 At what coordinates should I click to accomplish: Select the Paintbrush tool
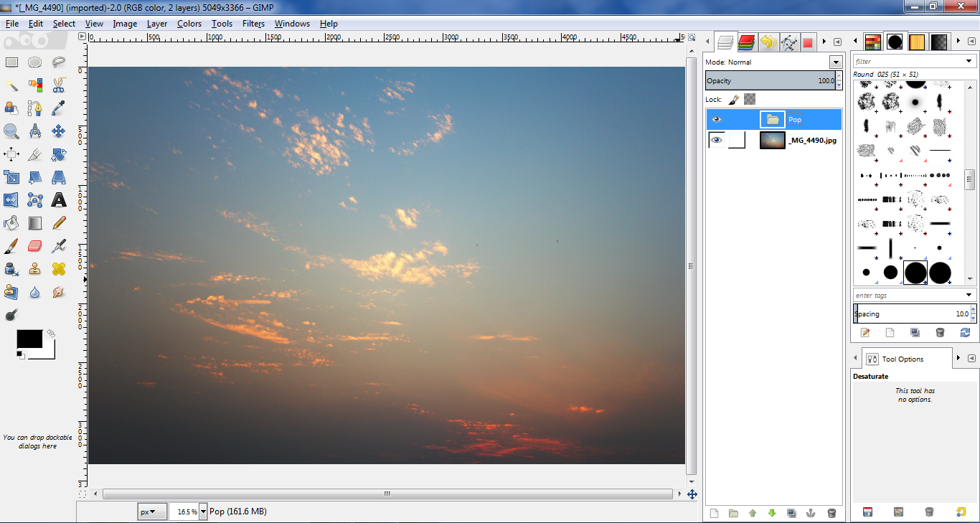tap(11, 246)
